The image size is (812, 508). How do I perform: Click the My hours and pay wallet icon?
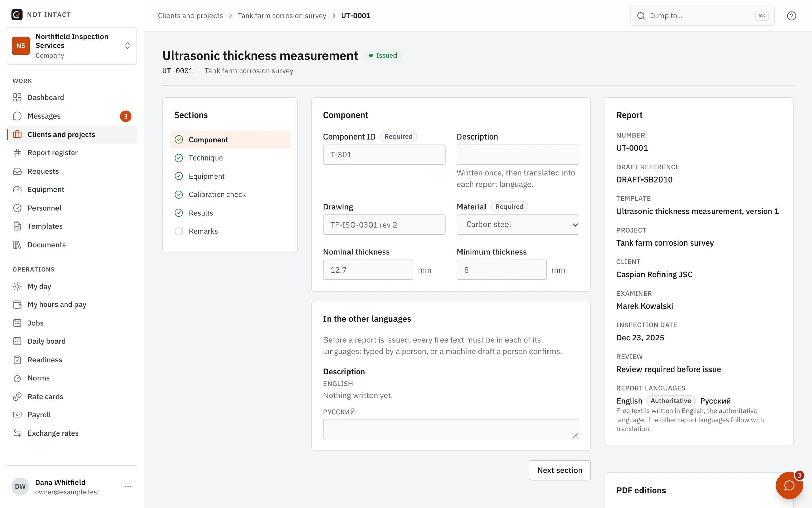tap(17, 304)
